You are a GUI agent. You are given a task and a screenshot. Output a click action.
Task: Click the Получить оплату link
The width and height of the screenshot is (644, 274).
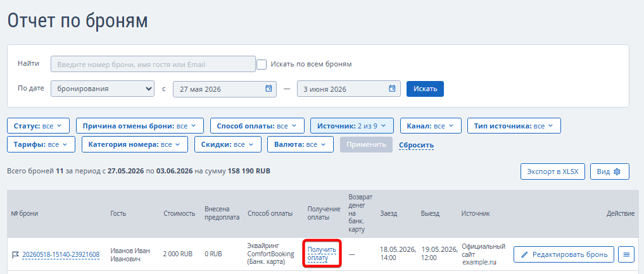322,254
